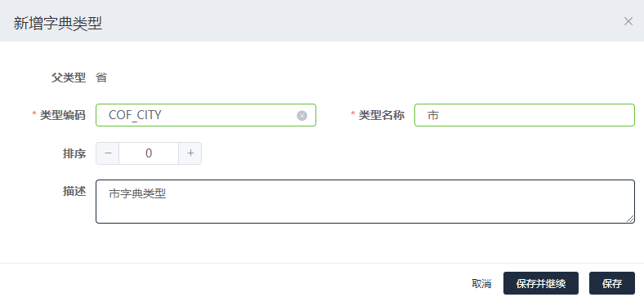Click the 父类型 label
The height and width of the screenshot is (306, 644).
(68, 78)
